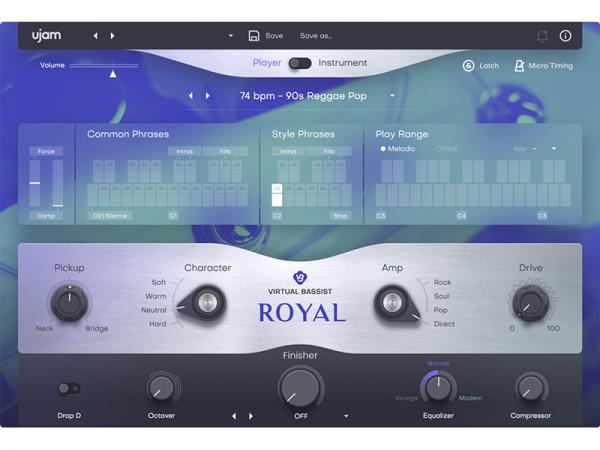Click the Octaver knob

pos(161,388)
